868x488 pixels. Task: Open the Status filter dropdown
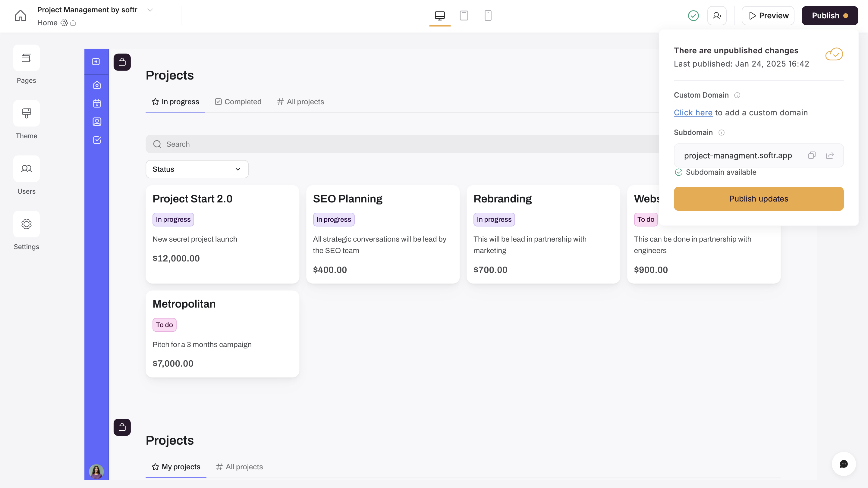tap(197, 169)
